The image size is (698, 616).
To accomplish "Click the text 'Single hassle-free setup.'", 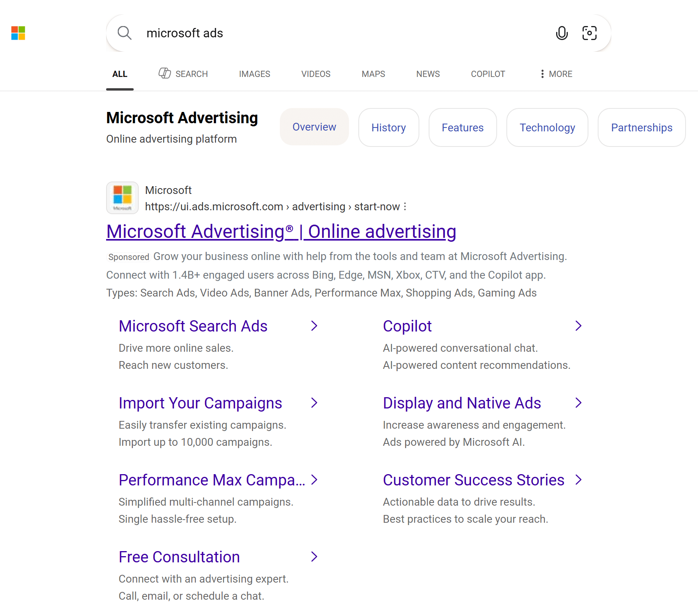I will pos(177,519).
